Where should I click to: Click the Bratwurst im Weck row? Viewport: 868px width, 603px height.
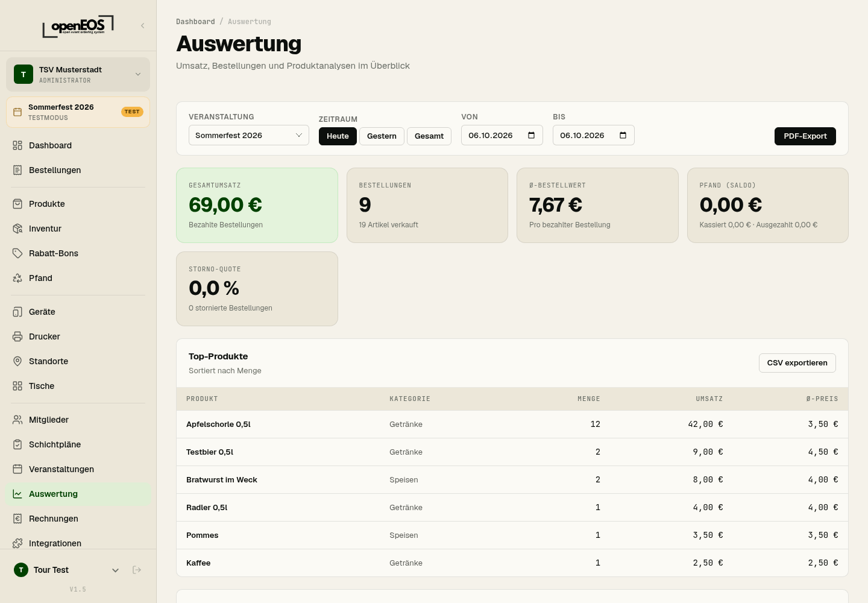(x=512, y=480)
